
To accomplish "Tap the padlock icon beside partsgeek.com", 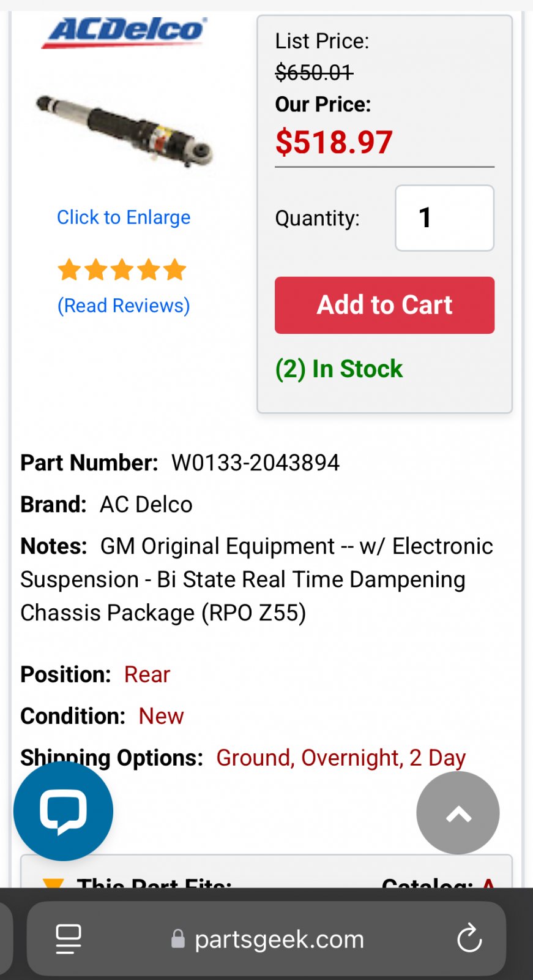I will click(x=178, y=938).
